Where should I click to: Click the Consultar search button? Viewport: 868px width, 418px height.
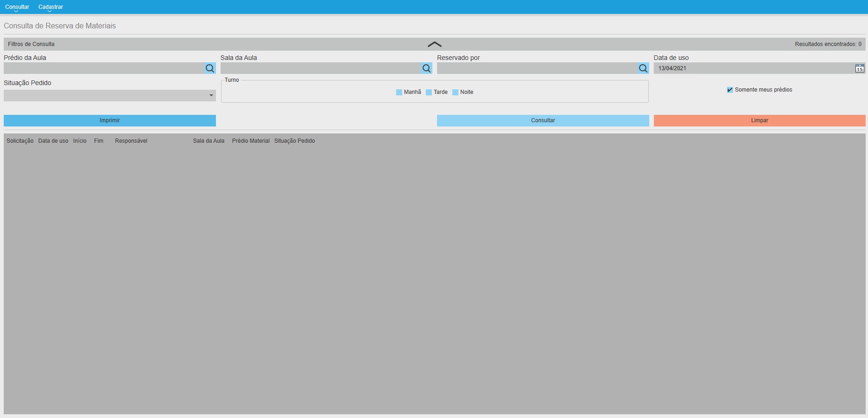pyautogui.click(x=543, y=120)
